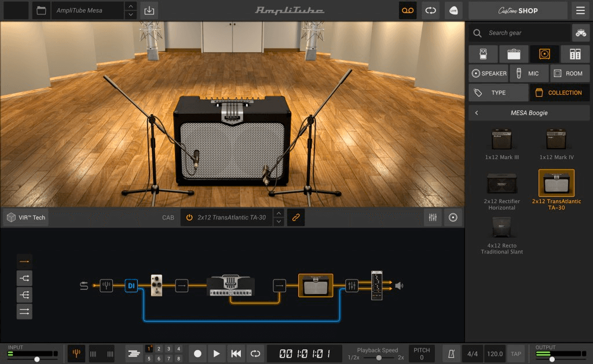Adjust the OUTPUT level slider

point(552,359)
